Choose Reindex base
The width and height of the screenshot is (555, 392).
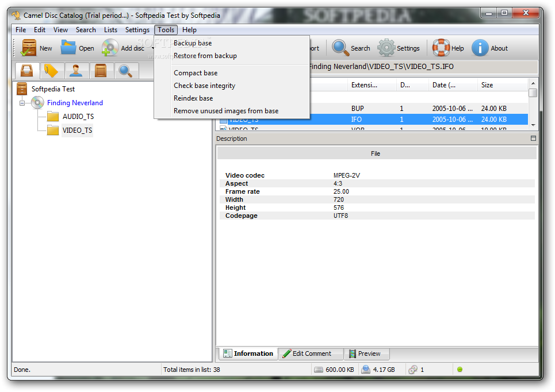coord(232,98)
